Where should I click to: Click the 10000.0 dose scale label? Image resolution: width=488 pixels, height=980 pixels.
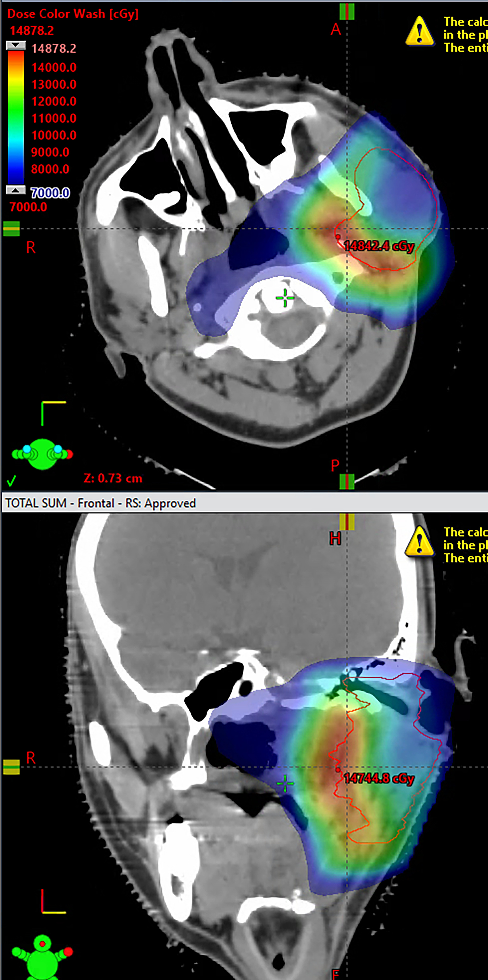click(x=54, y=135)
